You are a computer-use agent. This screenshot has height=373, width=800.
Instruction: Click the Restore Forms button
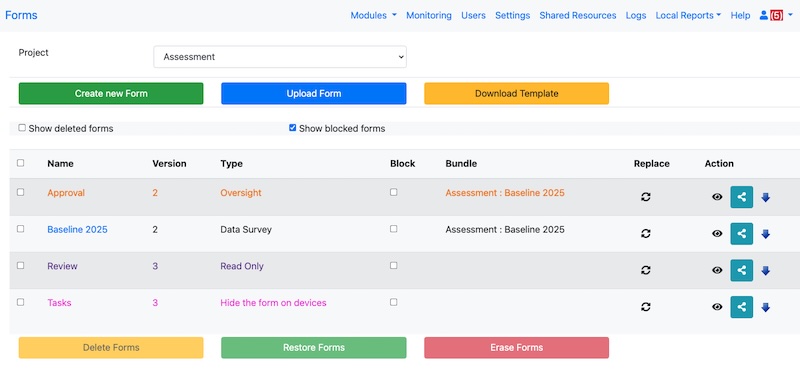click(x=314, y=347)
